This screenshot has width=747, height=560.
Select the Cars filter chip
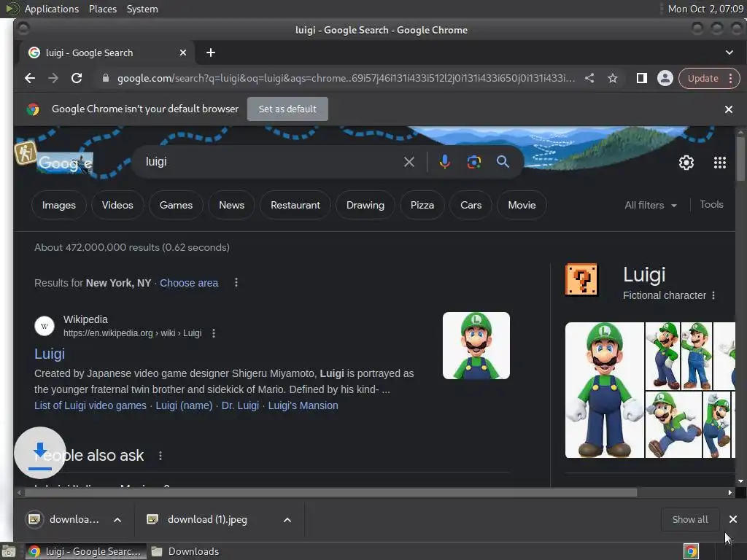click(471, 205)
